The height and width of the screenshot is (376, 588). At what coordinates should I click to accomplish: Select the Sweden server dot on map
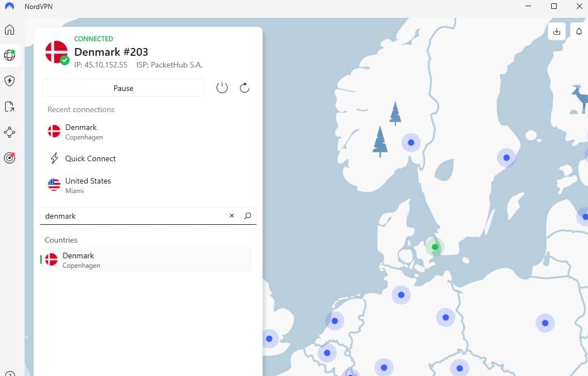point(507,157)
